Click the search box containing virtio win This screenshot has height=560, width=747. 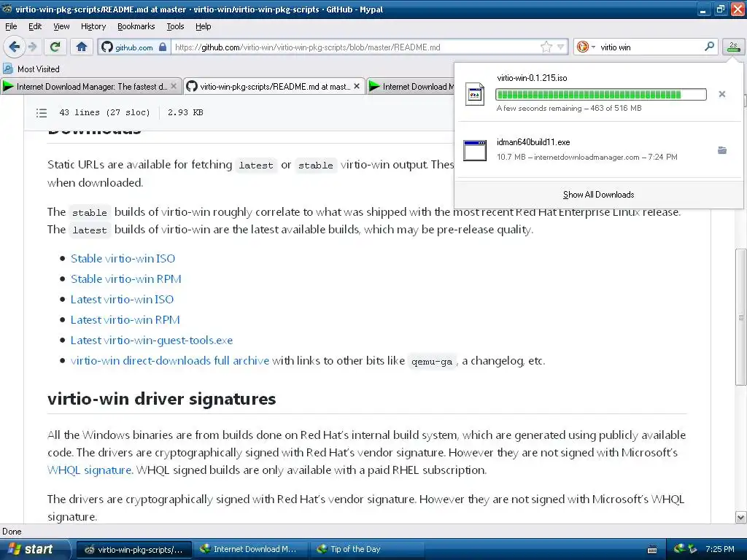coord(650,47)
